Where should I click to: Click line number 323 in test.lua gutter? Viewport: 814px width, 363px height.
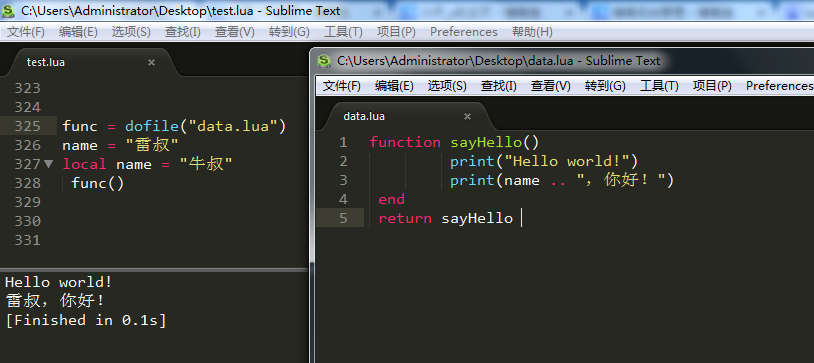[28, 88]
